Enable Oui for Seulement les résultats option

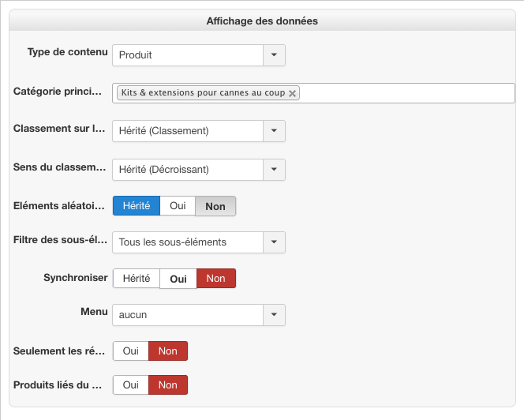coord(131,351)
